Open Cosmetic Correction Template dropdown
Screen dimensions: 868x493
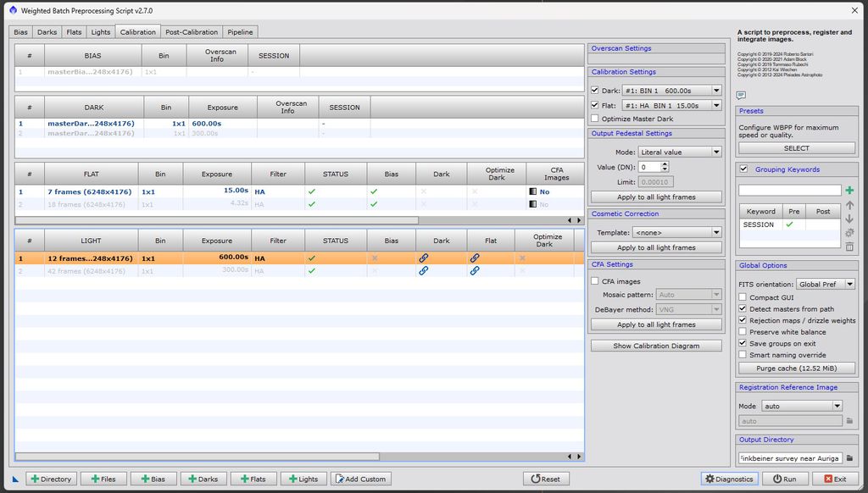[x=676, y=232]
